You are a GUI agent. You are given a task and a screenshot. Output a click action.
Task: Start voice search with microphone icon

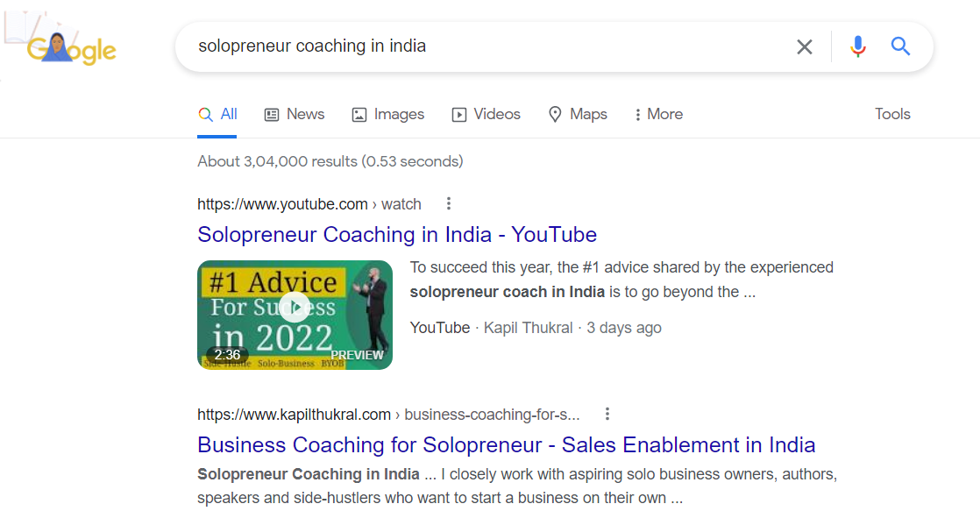click(x=858, y=46)
